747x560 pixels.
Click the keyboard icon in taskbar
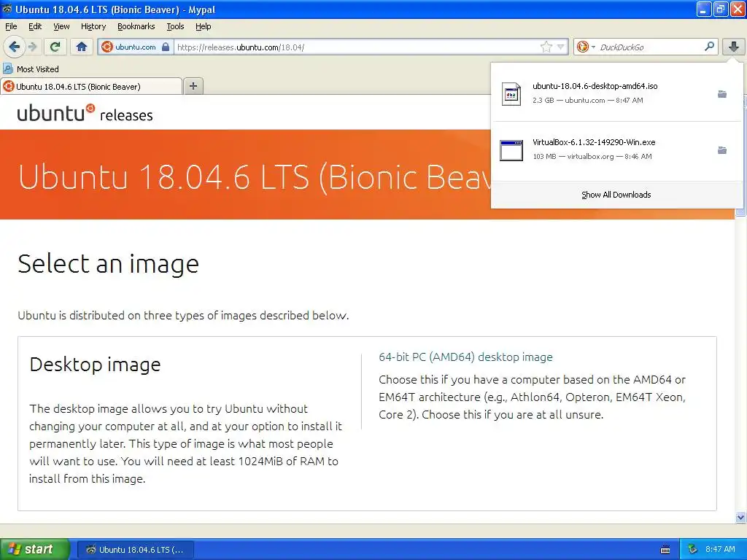[x=665, y=550]
